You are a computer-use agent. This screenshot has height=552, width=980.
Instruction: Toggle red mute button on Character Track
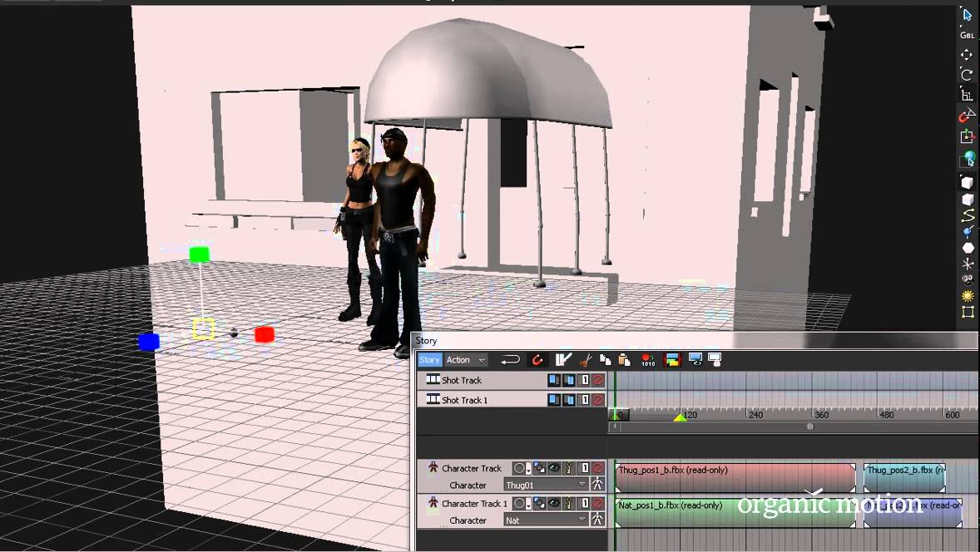(x=598, y=468)
